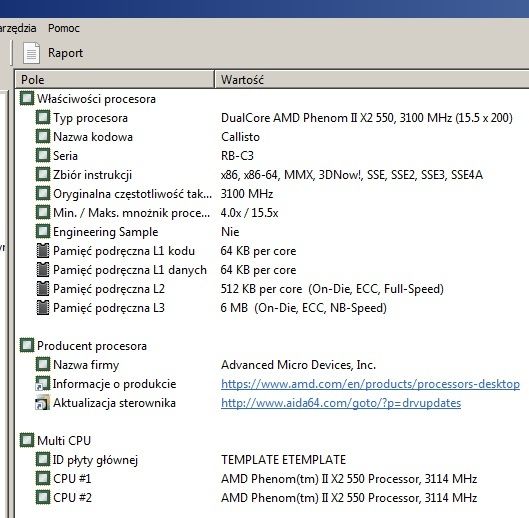Select the Engineering Sample row label
Viewport: 529px width, 518px height.
point(106,232)
